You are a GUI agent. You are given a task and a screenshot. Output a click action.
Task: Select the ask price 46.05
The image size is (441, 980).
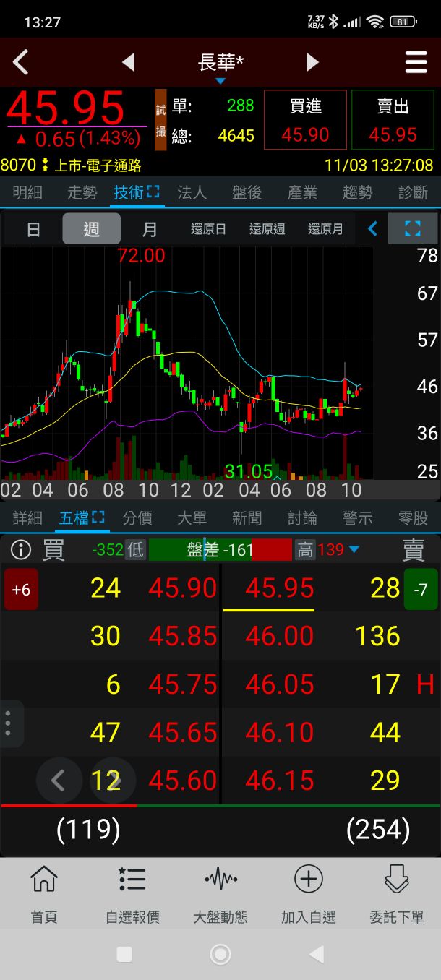[x=280, y=684]
